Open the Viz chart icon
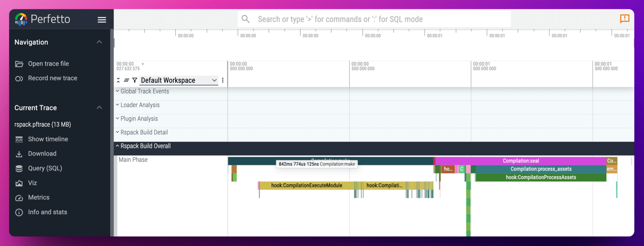The width and height of the screenshot is (644, 246). (19, 183)
